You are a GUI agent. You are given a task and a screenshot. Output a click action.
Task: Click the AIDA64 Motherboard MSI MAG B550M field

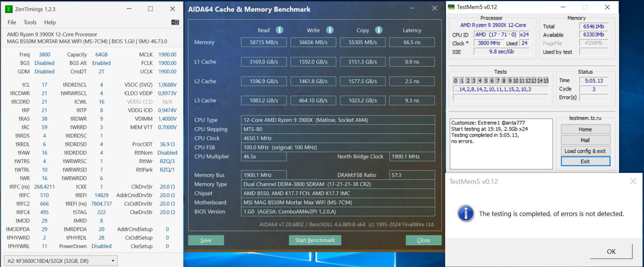tap(338, 202)
